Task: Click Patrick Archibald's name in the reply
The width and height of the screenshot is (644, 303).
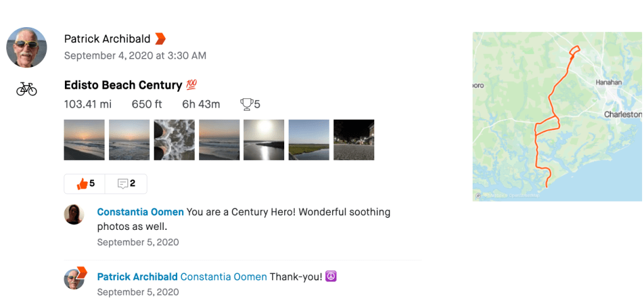Action: tap(137, 277)
